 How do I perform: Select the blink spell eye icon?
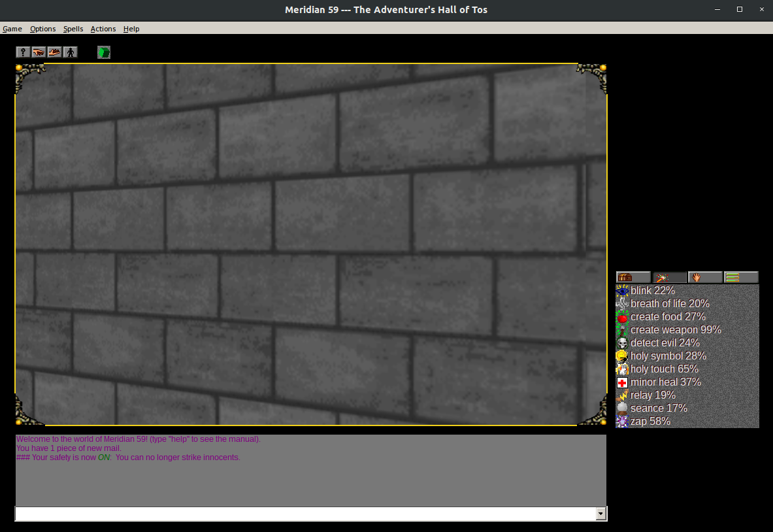(622, 291)
